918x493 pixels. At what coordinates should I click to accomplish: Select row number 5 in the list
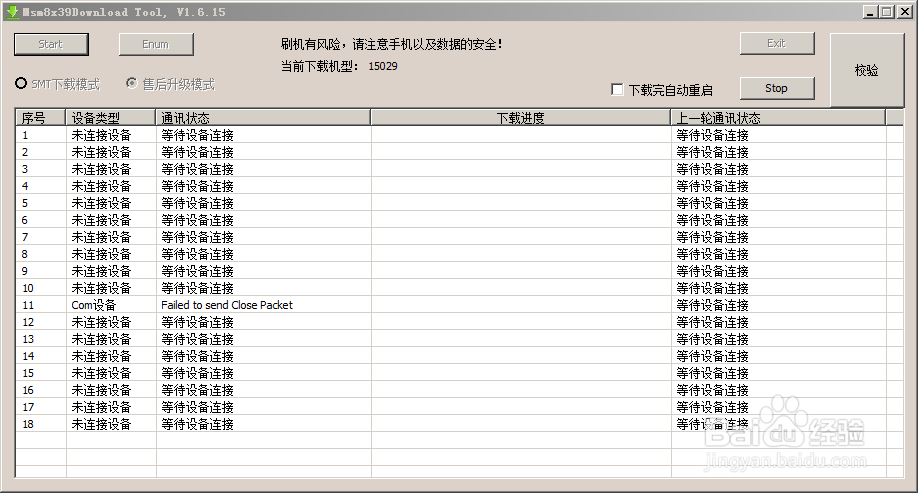click(25, 203)
